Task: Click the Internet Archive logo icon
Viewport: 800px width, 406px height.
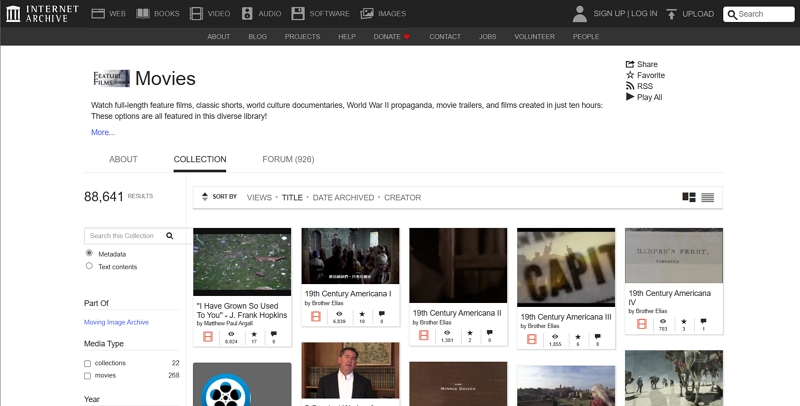Action: click(13, 14)
